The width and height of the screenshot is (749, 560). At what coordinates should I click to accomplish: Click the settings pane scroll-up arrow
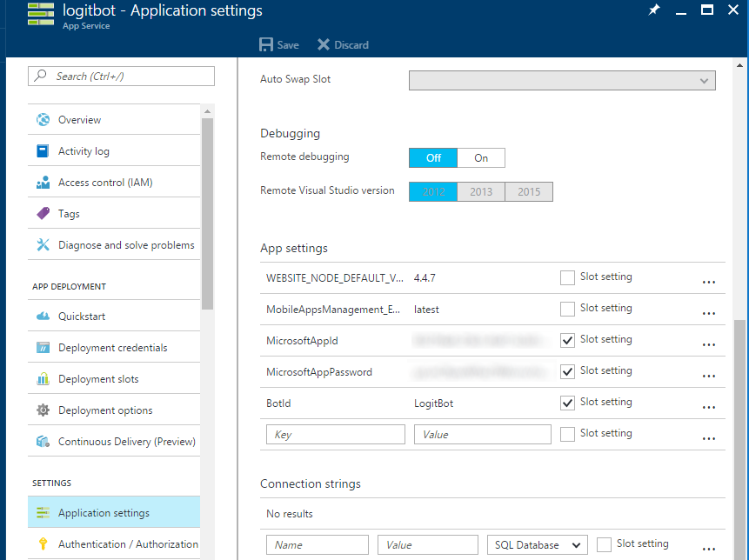(739, 65)
